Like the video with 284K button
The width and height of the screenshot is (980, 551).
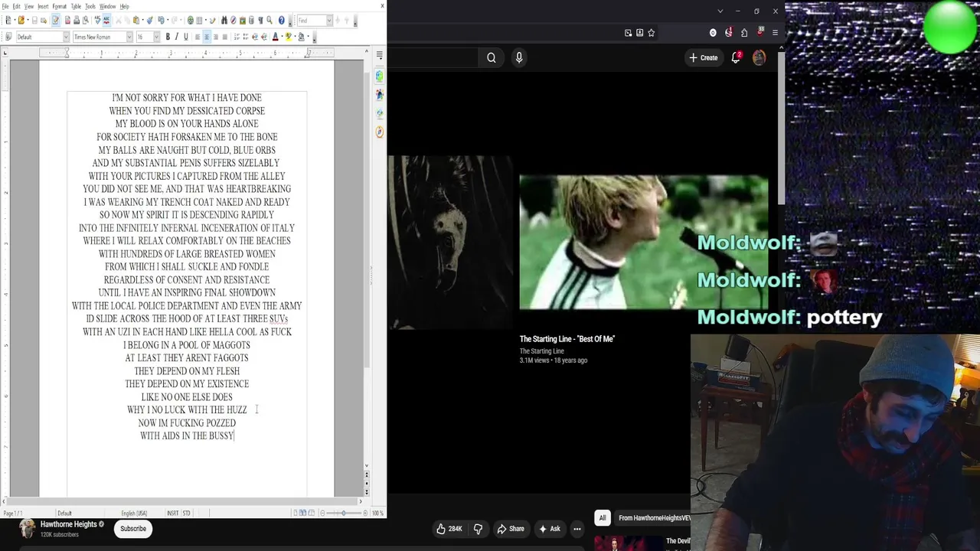[x=449, y=529]
